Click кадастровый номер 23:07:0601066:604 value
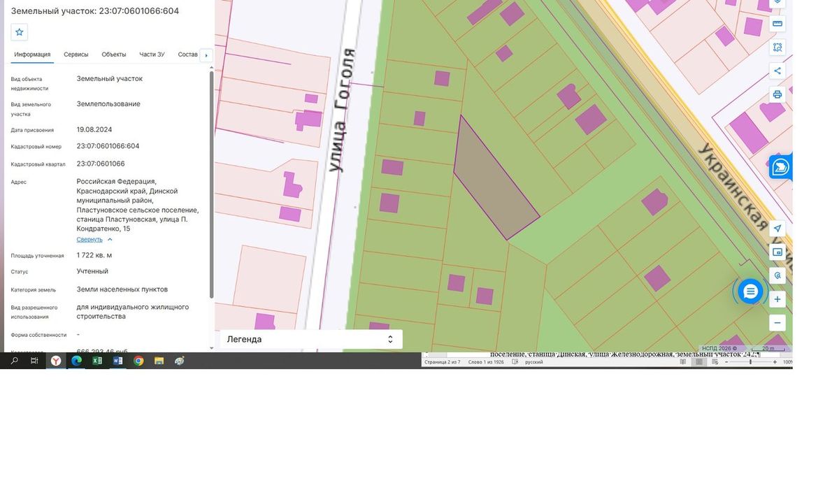This screenshot has width=839, height=504. [x=108, y=146]
